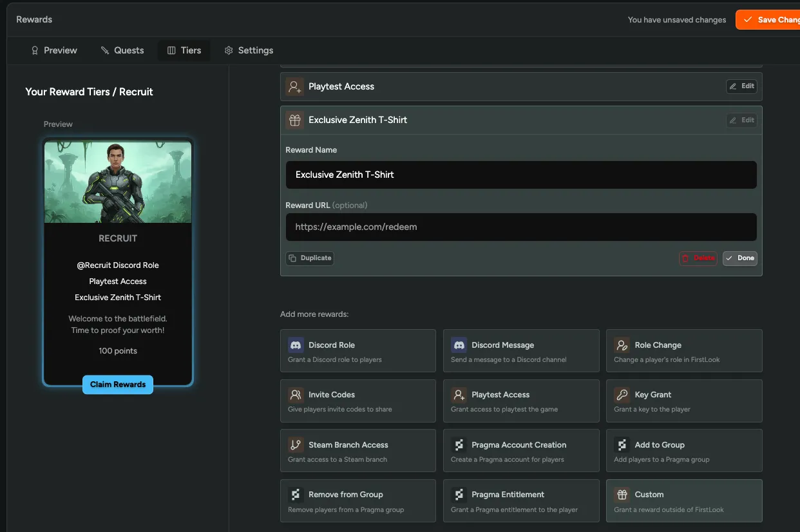The image size is (800, 532).
Task: Click the Discord Message reward icon
Action: click(x=459, y=345)
